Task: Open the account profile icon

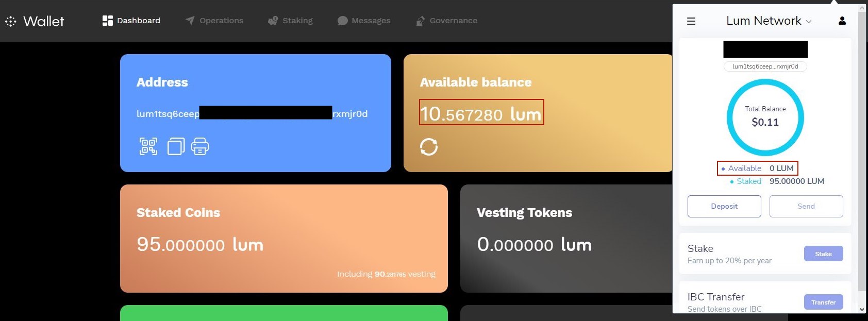Action: (842, 21)
